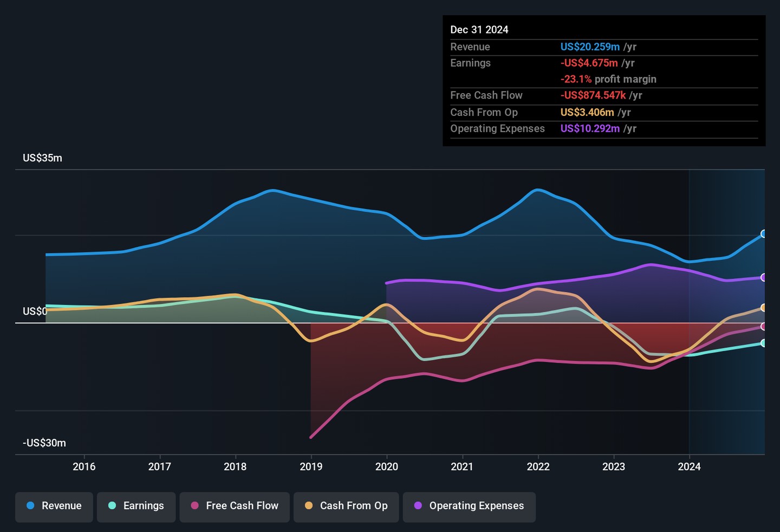Image resolution: width=780 pixels, height=532 pixels.
Task: Click the Dec 31 2024 tooltip date header
Action: click(479, 30)
